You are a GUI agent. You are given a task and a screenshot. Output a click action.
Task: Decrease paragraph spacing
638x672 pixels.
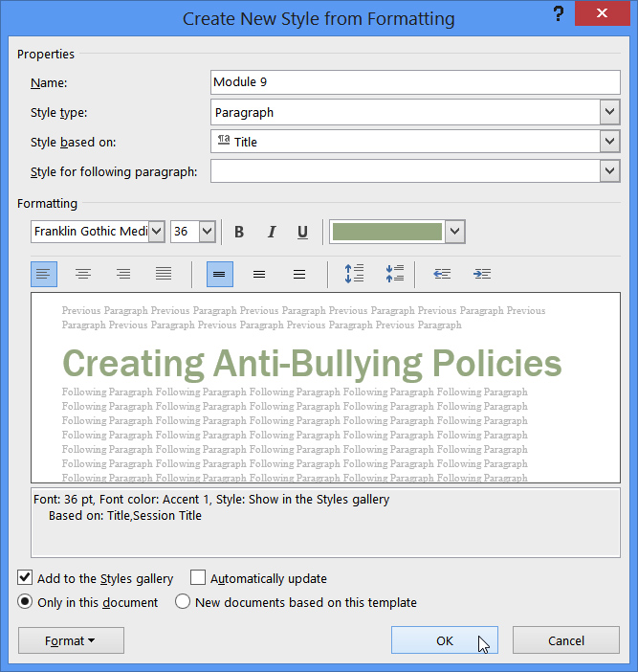394,274
